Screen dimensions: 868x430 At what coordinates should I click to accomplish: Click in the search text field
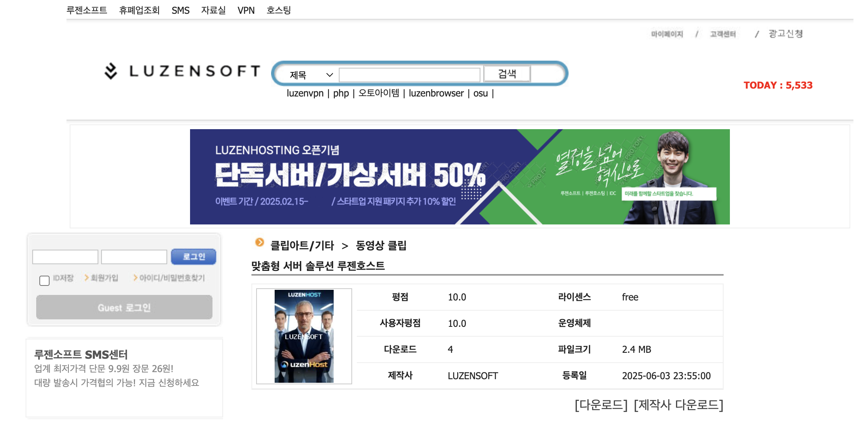(x=409, y=75)
